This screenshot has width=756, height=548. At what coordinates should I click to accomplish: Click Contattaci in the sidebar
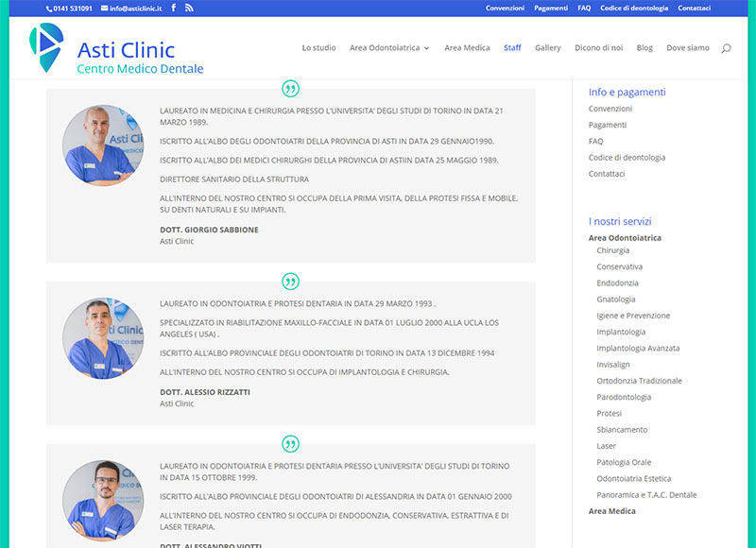coord(606,174)
